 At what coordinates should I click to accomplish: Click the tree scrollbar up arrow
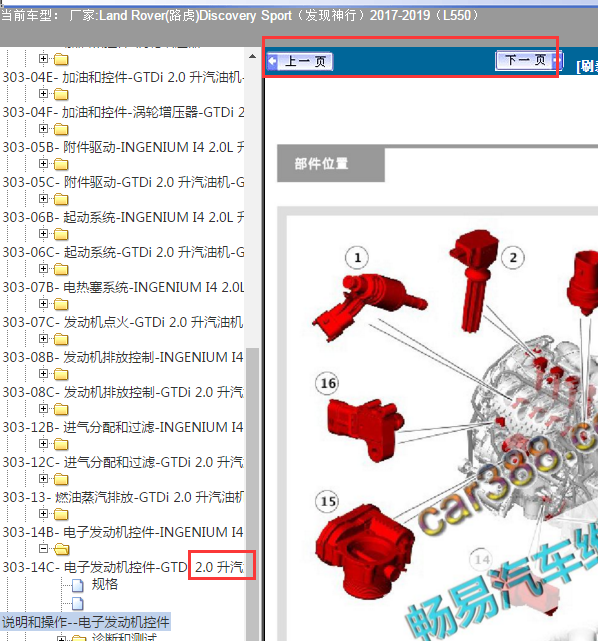coord(252,56)
